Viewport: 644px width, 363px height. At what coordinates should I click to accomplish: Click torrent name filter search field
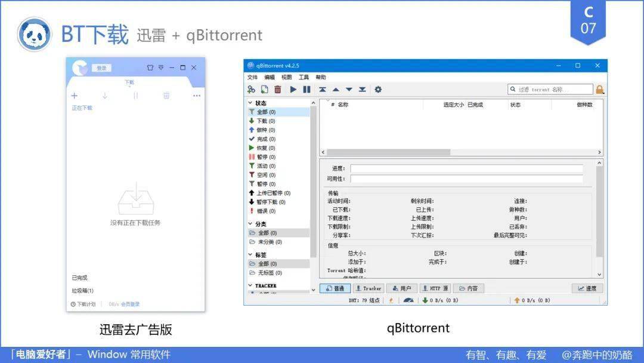(550, 89)
